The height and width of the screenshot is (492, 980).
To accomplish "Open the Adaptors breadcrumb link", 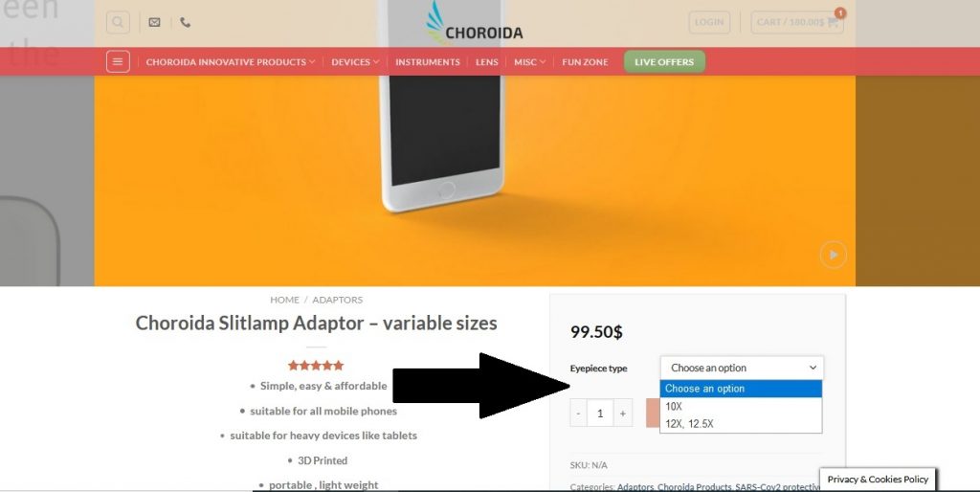I will click(x=338, y=300).
